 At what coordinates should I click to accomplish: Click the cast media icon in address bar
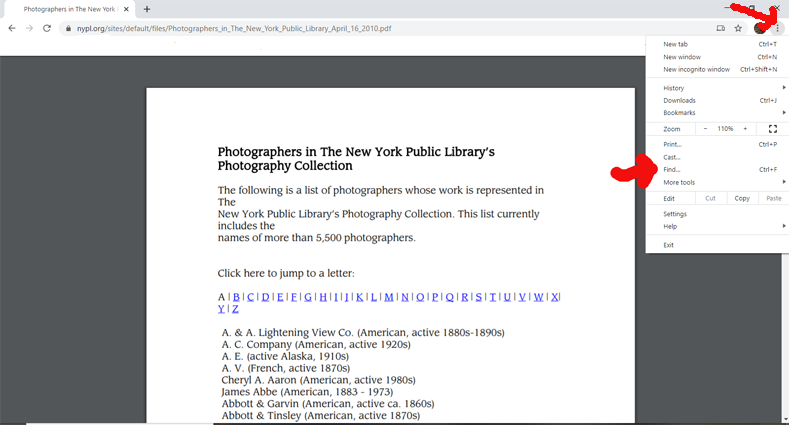[x=720, y=28]
